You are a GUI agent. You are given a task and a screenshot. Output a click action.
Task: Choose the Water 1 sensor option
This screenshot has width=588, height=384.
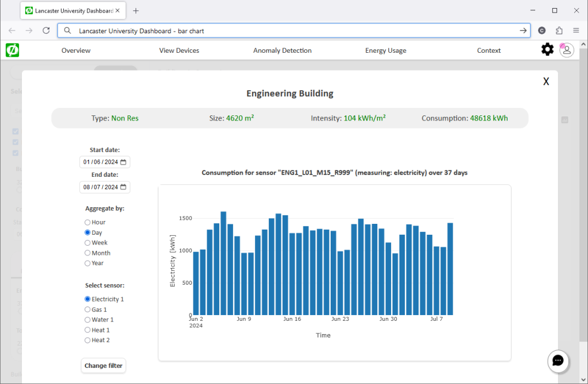pyautogui.click(x=87, y=320)
